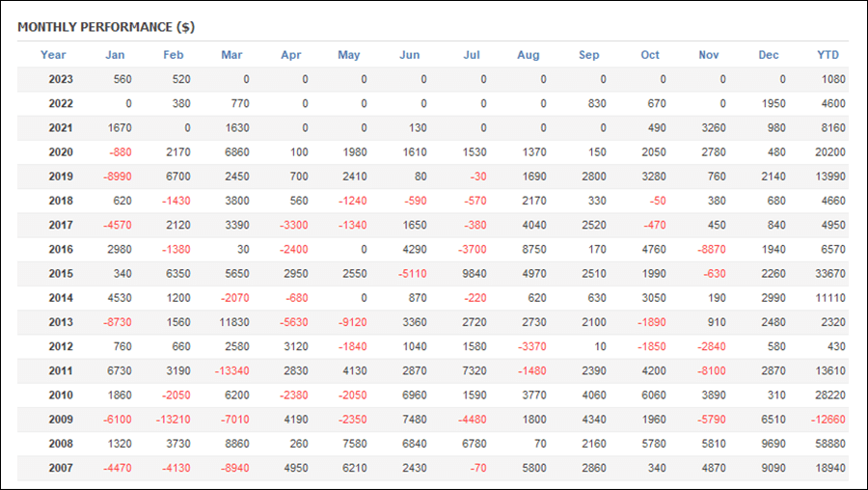Select the 2021 year row label
Viewport: 868px width, 490px height.
tap(61, 128)
